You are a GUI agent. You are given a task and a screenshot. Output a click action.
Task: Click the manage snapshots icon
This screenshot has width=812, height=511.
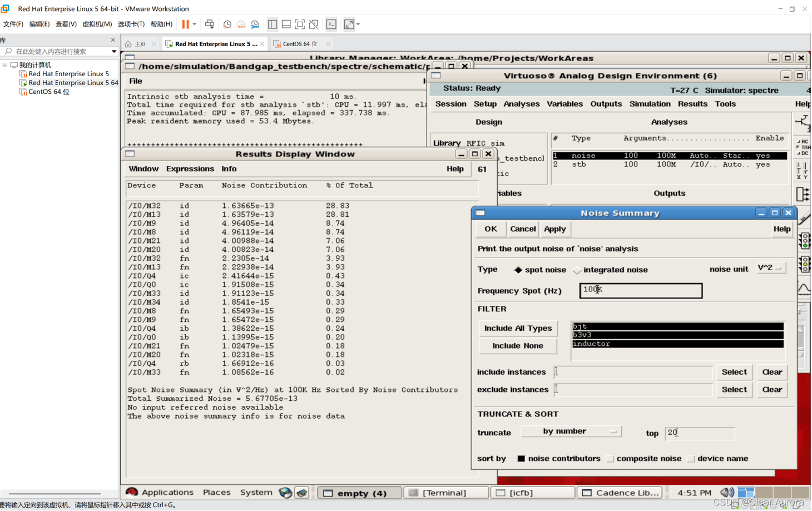point(255,24)
